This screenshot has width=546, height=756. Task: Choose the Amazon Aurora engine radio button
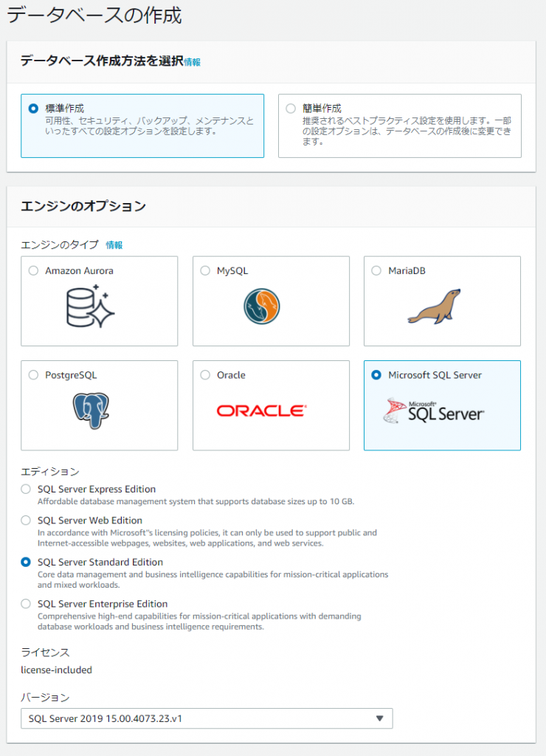(x=33, y=270)
